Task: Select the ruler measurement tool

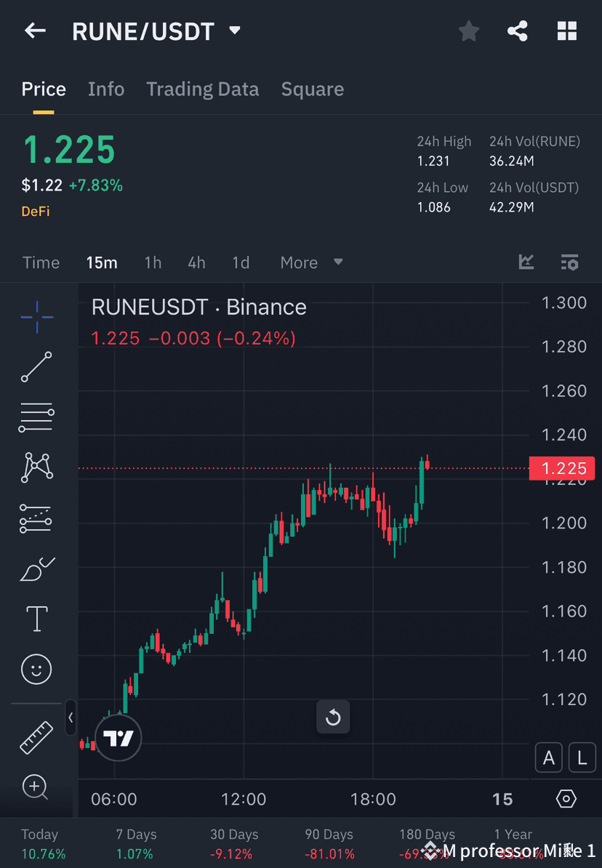Action: point(36,736)
